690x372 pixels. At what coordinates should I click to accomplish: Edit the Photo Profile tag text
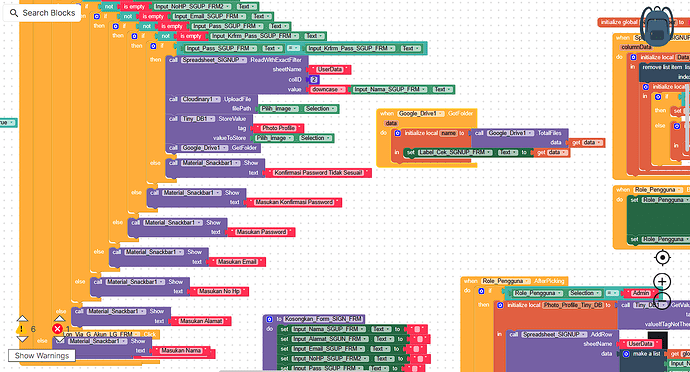pyautogui.click(x=279, y=128)
